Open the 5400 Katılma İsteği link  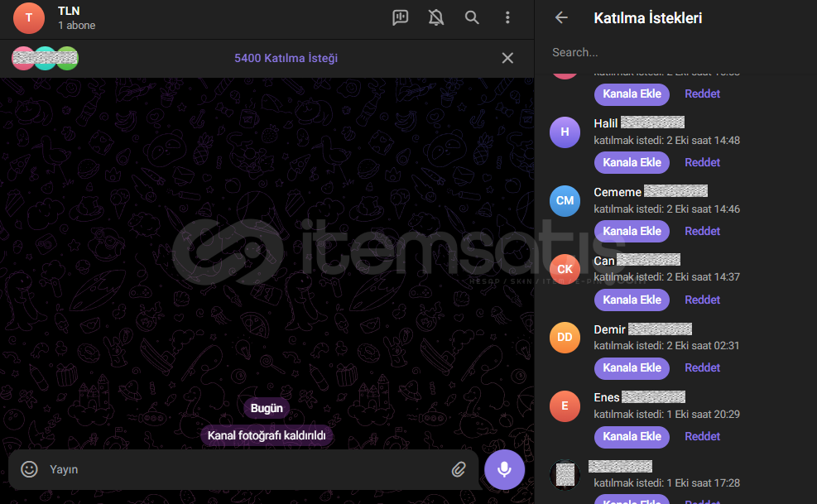pyautogui.click(x=286, y=58)
